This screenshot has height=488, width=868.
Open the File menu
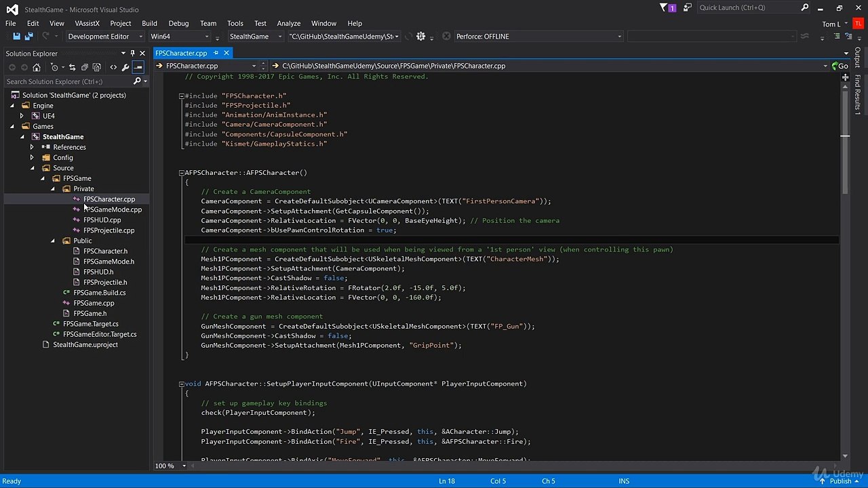[x=11, y=23]
